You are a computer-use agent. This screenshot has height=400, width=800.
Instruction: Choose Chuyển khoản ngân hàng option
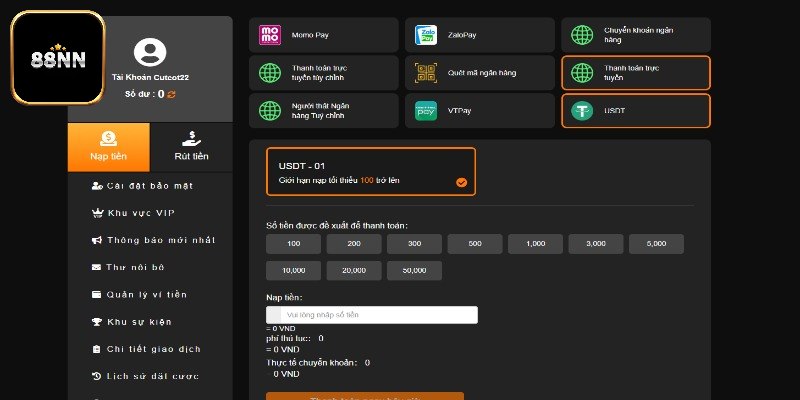pyautogui.click(x=635, y=34)
